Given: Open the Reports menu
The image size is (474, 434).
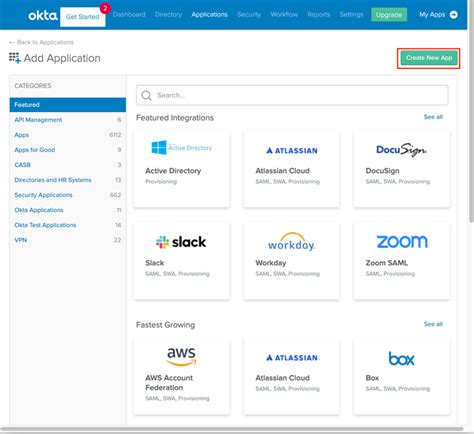Looking at the screenshot, I should tap(319, 15).
